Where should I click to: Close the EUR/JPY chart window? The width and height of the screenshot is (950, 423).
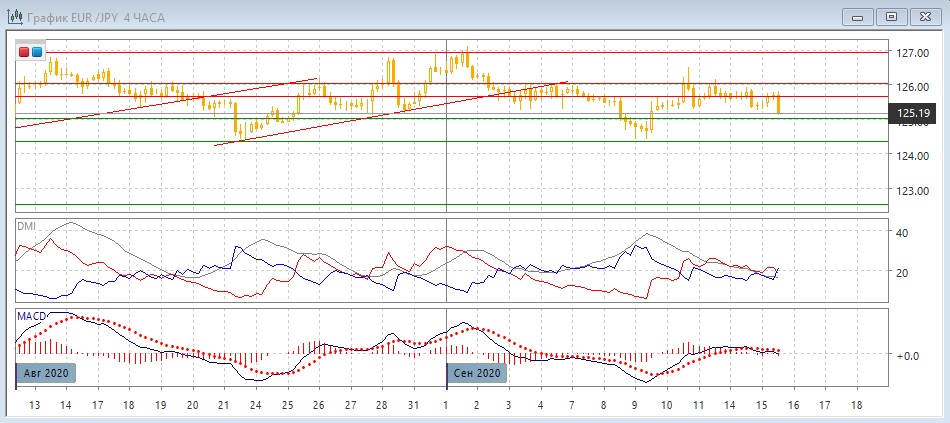click(x=925, y=16)
